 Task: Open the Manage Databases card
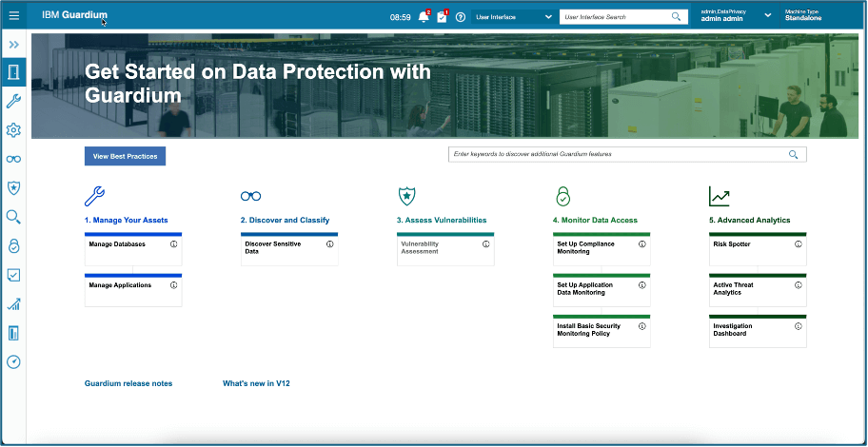coord(133,249)
